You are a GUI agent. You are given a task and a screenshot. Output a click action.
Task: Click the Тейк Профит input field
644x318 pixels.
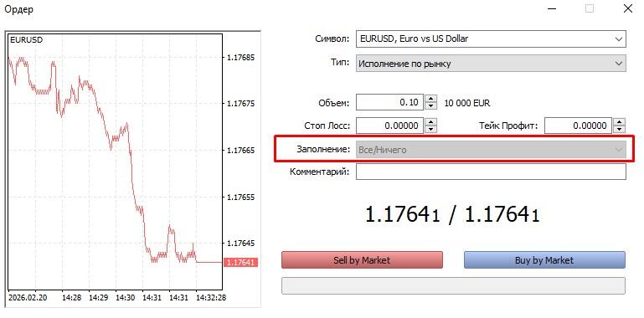pos(578,126)
